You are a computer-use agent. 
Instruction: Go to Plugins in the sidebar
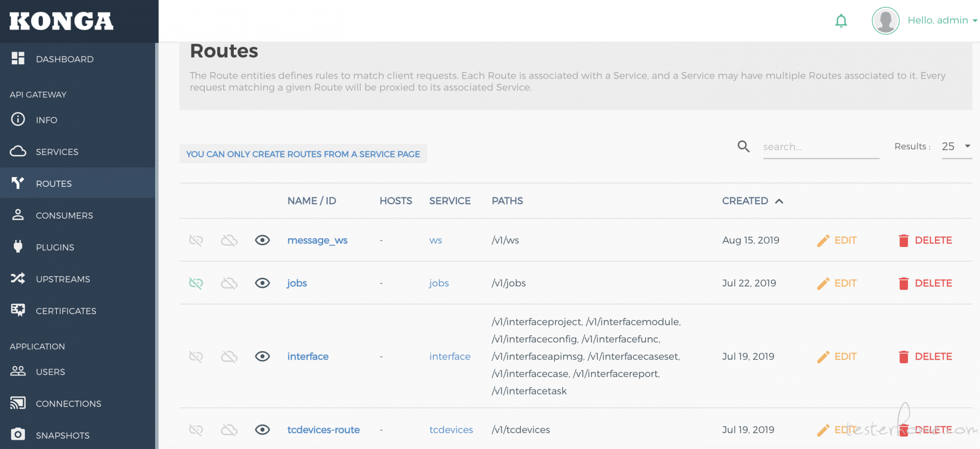pyautogui.click(x=55, y=247)
